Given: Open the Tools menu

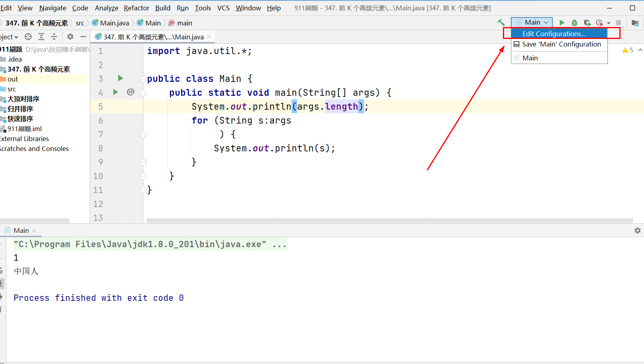Looking at the screenshot, I should click(x=203, y=8).
